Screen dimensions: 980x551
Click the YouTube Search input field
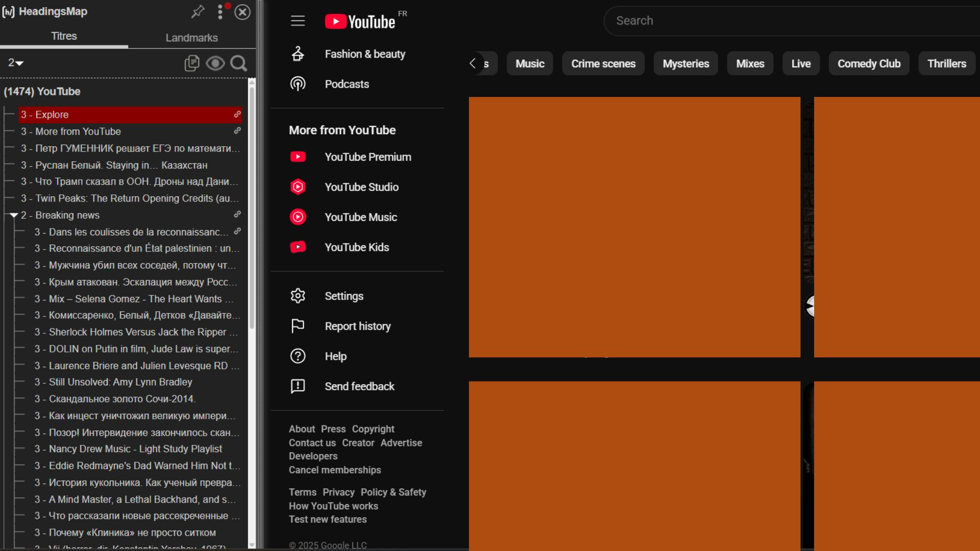coord(791,21)
